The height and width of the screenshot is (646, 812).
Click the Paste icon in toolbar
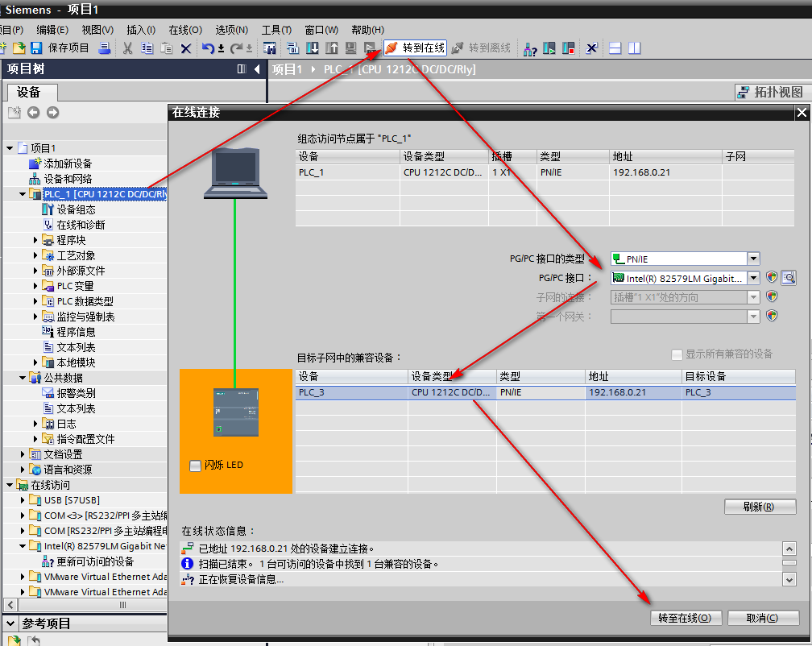tap(166, 48)
